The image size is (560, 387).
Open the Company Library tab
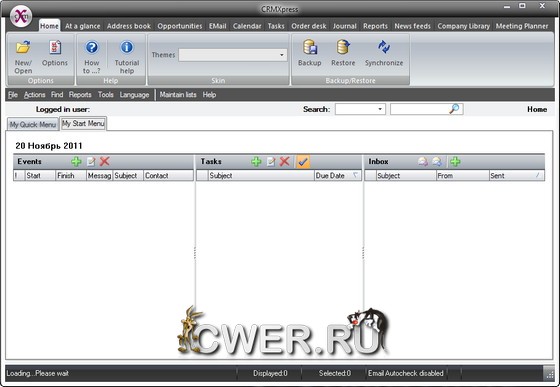point(464,26)
